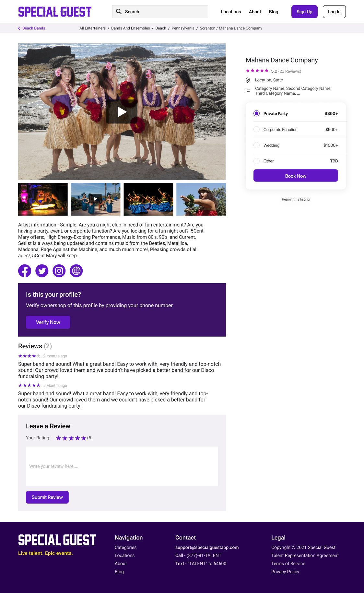Open the Blog menu item
Image resolution: width=364 pixels, height=593 pixels.
[274, 12]
